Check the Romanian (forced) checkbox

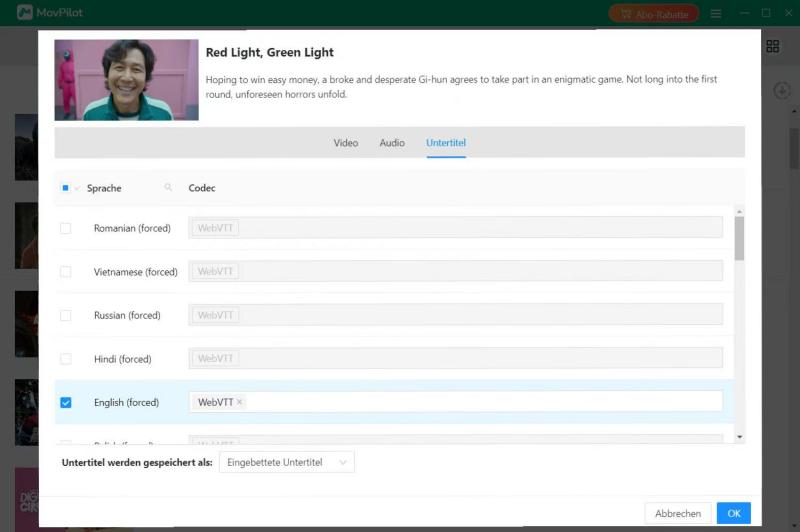[66, 228]
